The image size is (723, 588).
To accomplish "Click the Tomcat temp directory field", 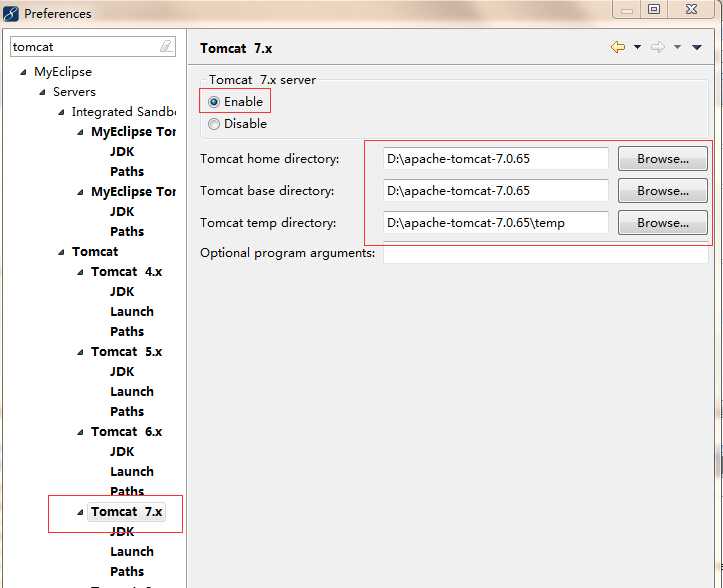I will point(496,223).
